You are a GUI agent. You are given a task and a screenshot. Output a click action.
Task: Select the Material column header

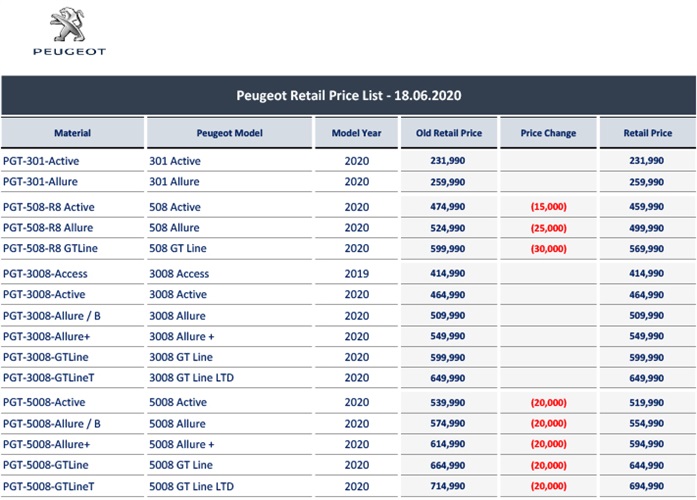click(72, 133)
